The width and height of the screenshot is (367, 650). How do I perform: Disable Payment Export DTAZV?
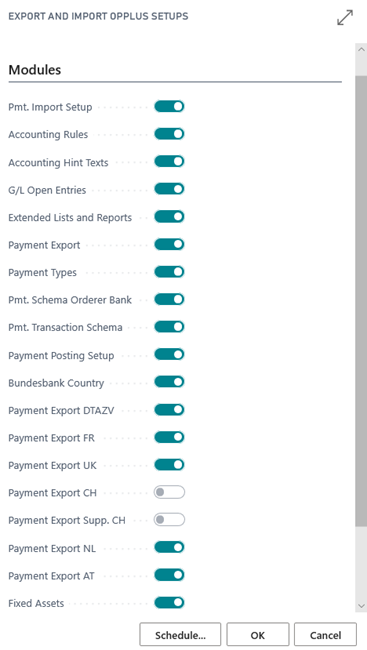[169, 410]
